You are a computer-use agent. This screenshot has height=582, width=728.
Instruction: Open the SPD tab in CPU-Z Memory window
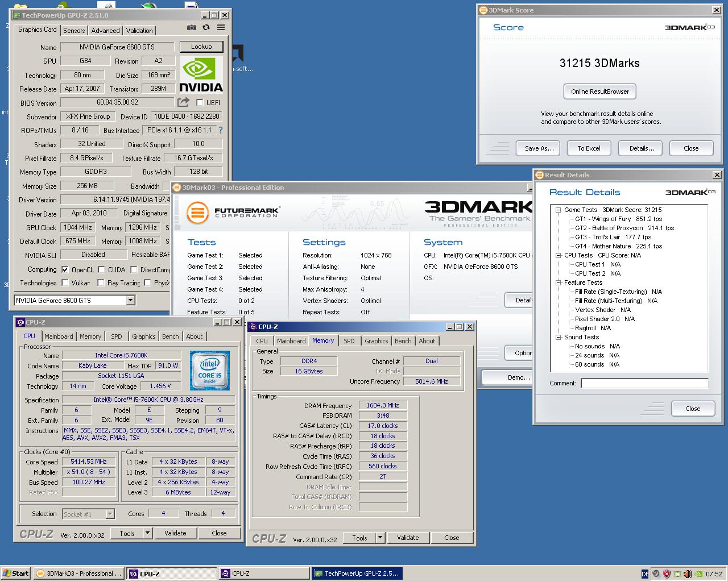[349, 341]
